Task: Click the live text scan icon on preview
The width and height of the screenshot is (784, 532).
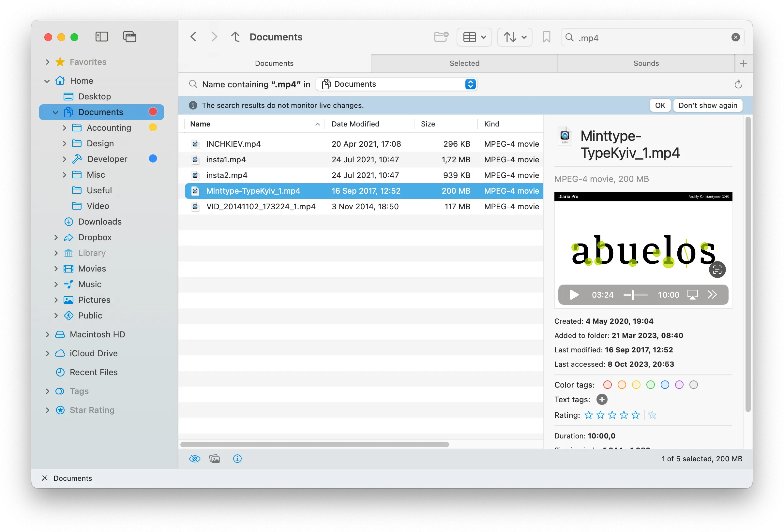Action: tap(717, 269)
